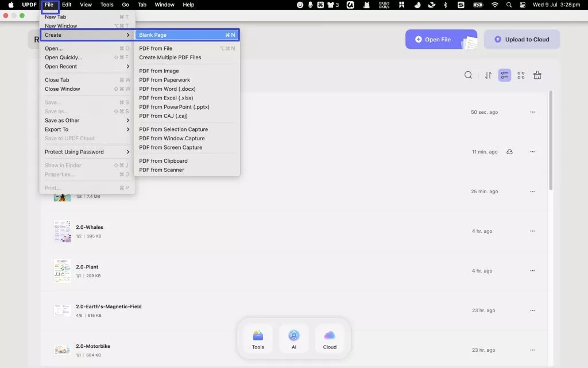Click the Open File button
Image resolution: width=588 pixels, height=368 pixels.
[441, 40]
